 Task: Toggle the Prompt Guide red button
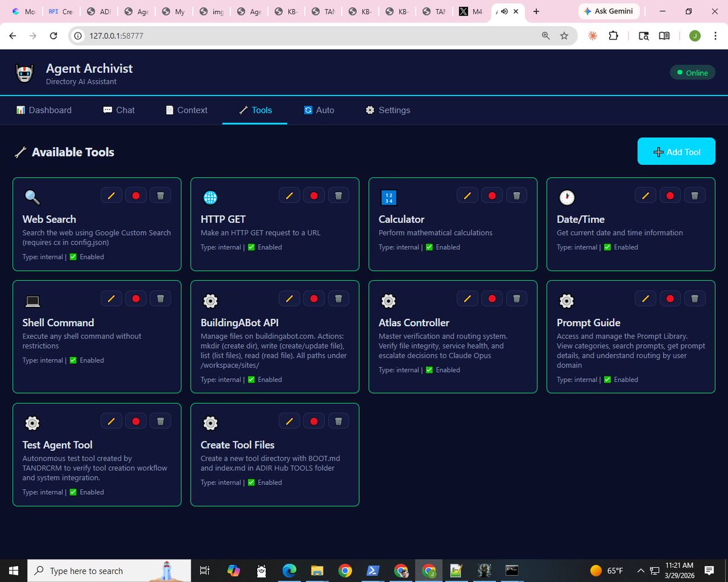click(x=670, y=298)
